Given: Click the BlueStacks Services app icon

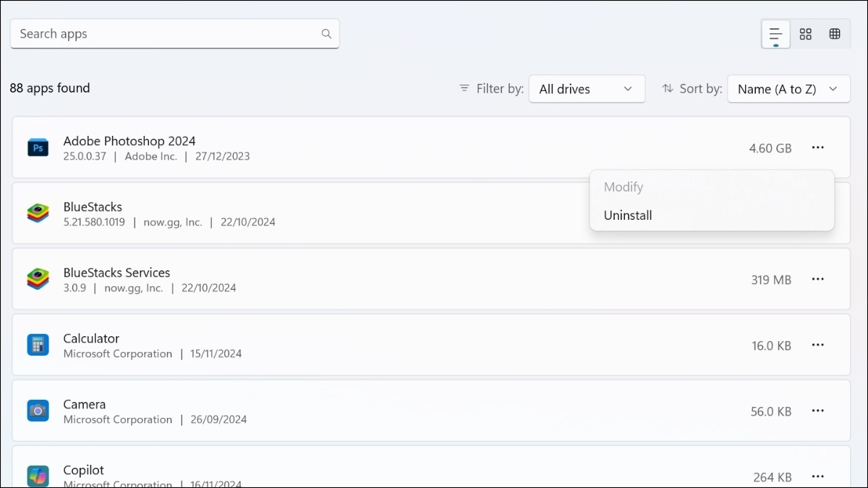Looking at the screenshot, I should tap(38, 279).
